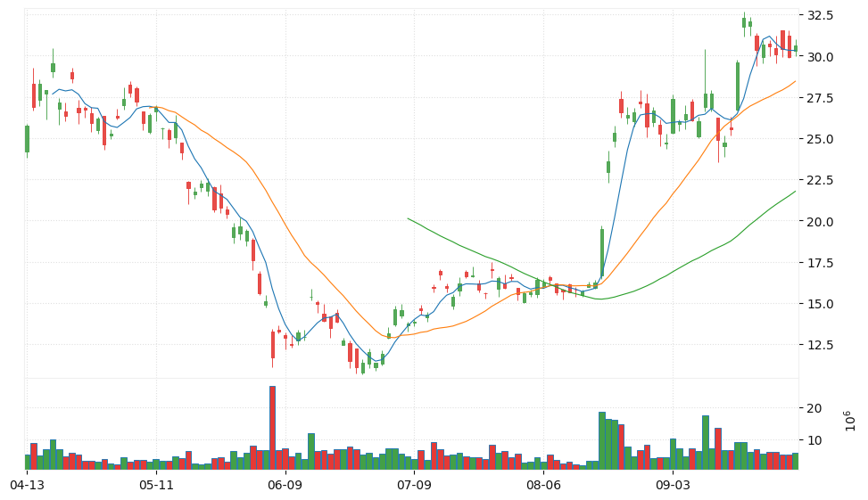Click the 32.5 price axis label

(x=821, y=15)
